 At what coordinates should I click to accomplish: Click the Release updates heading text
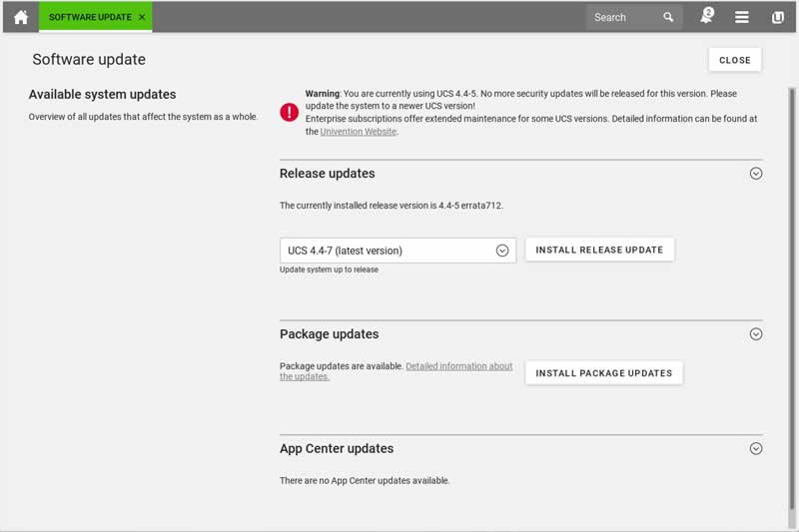point(327,174)
